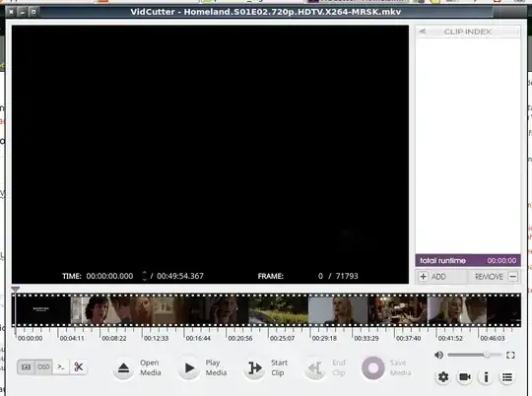
Task: Click timeline at 00:41:52 tick label
Action: click(450, 338)
